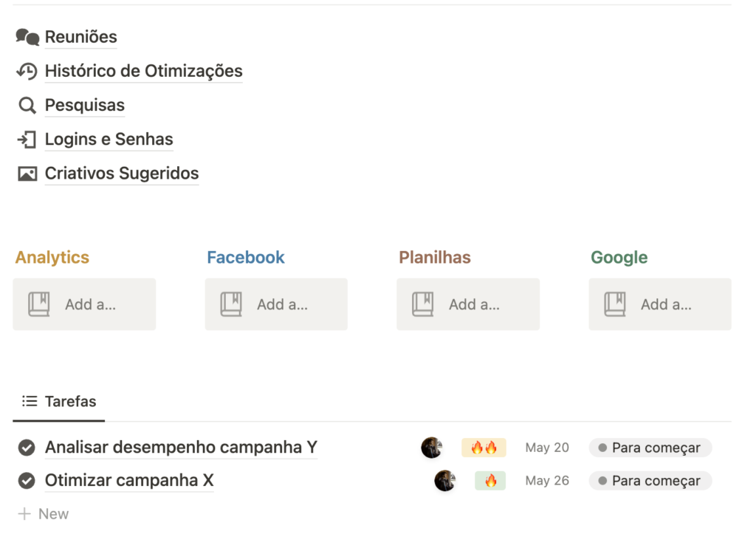Viewport: 756px width, 551px height.
Task: Select the Tarefas view tab
Action: [x=59, y=402]
